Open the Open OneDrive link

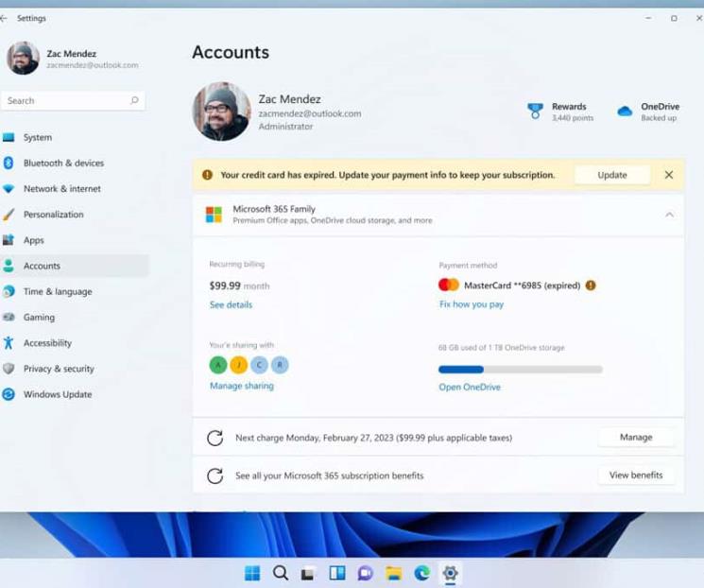(x=470, y=387)
